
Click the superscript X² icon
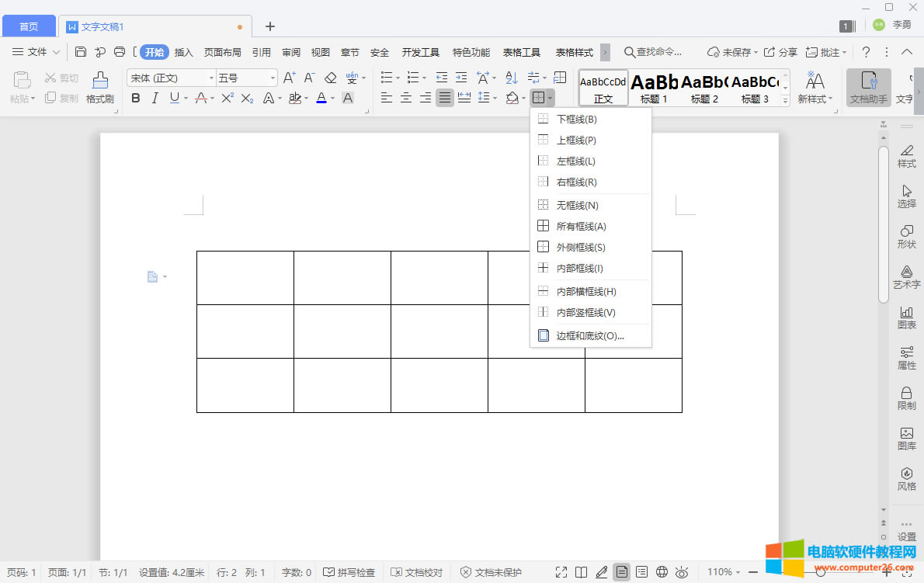228,98
